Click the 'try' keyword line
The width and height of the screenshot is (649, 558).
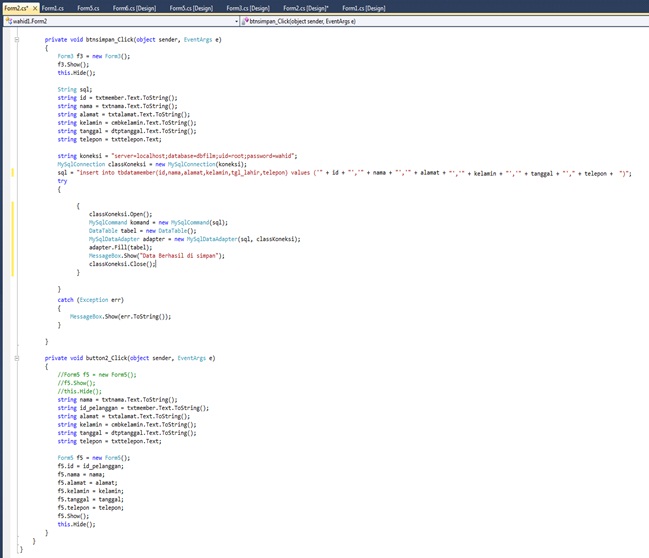click(62, 181)
